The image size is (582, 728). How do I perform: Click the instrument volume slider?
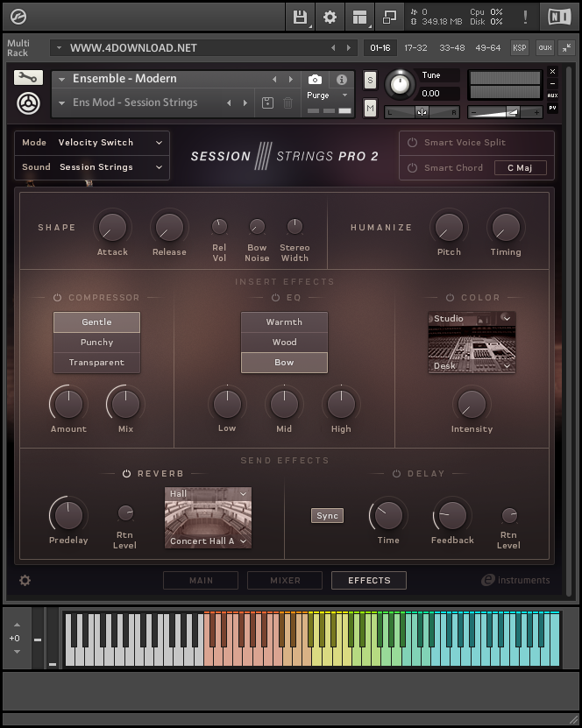pos(505,112)
